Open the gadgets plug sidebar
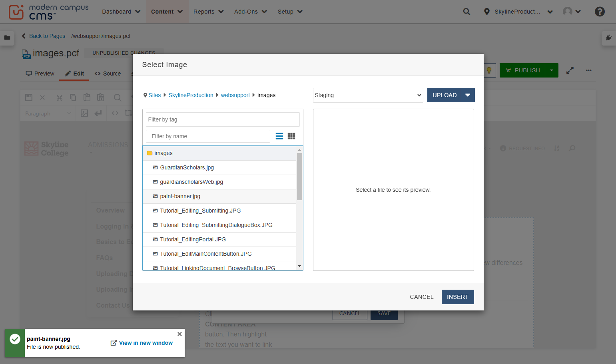 point(608,38)
